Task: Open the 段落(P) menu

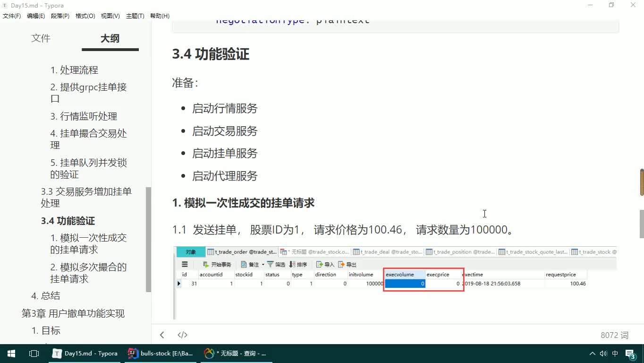Action: click(x=60, y=16)
